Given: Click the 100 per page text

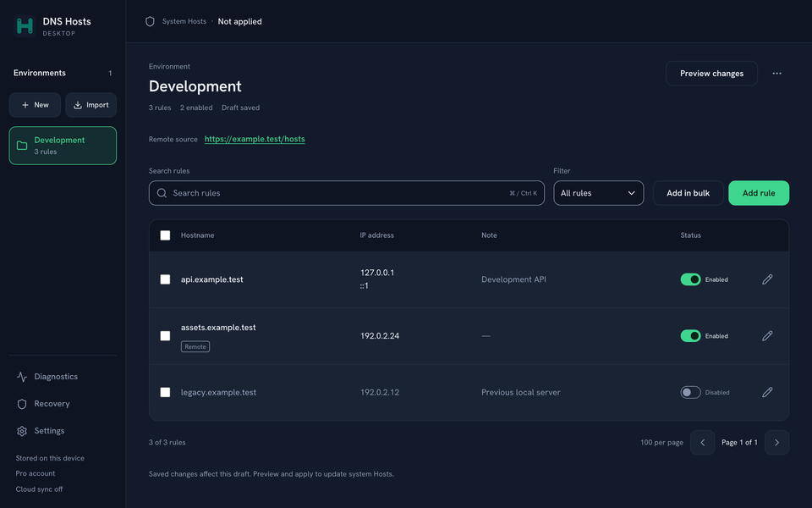Looking at the screenshot, I should pyautogui.click(x=661, y=443).
